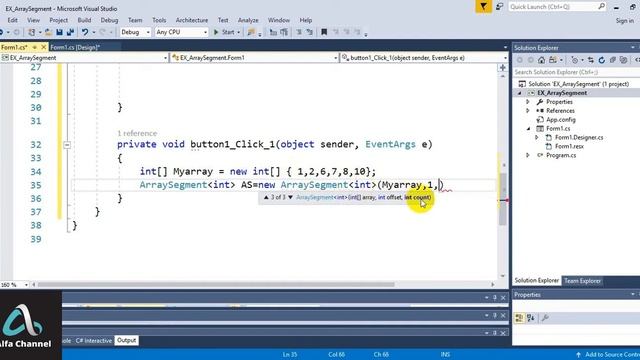
Task: Select the Output tab
Action: pos(127,340)
